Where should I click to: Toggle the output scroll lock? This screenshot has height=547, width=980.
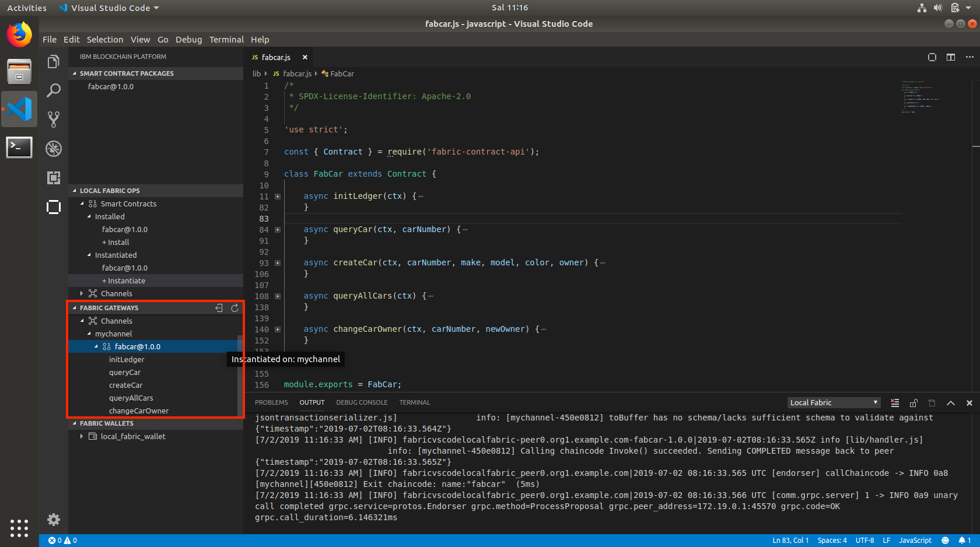[x=914, y=403]
